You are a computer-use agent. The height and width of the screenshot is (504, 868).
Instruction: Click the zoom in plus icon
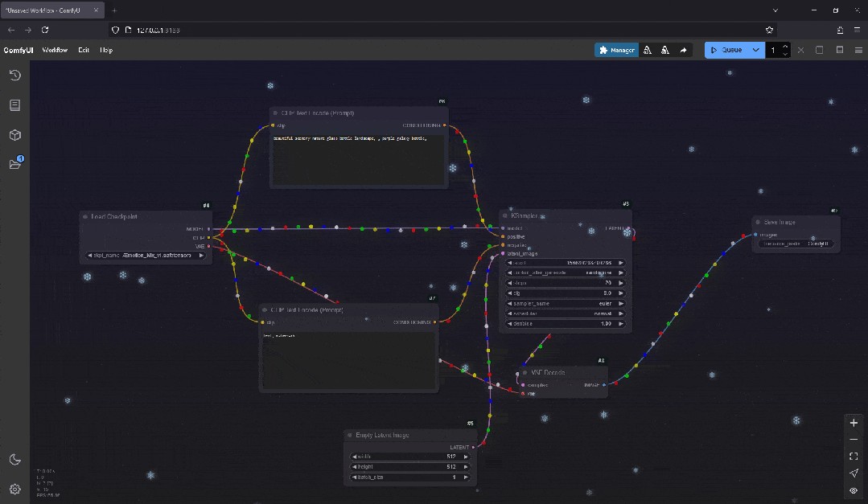coord(854,423)
